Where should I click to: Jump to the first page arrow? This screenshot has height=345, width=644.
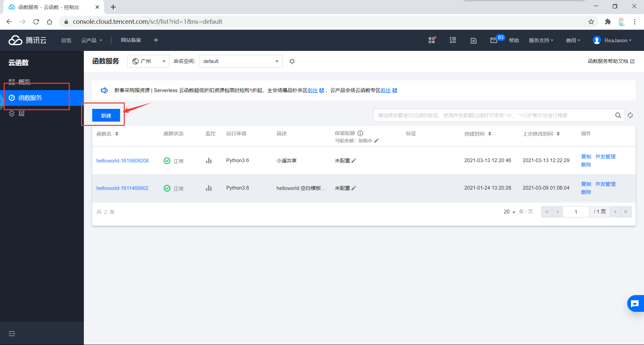coord(547,212)
